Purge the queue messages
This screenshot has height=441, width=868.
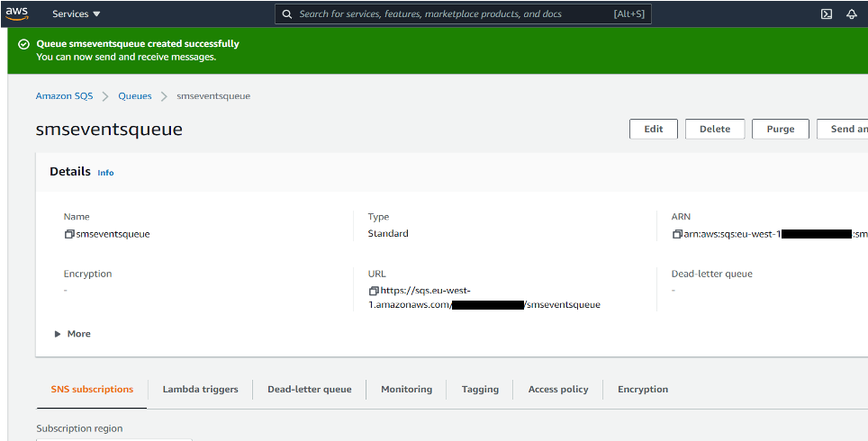[x=781, y=129]
